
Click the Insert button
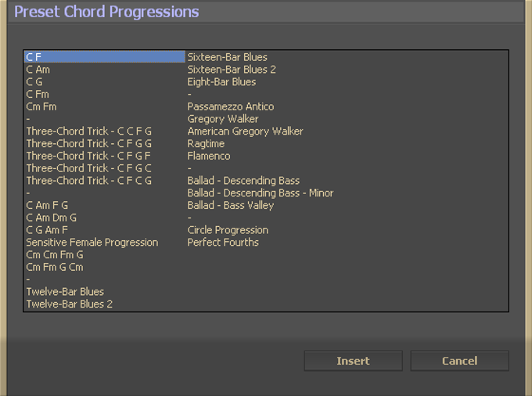point(353,361)
